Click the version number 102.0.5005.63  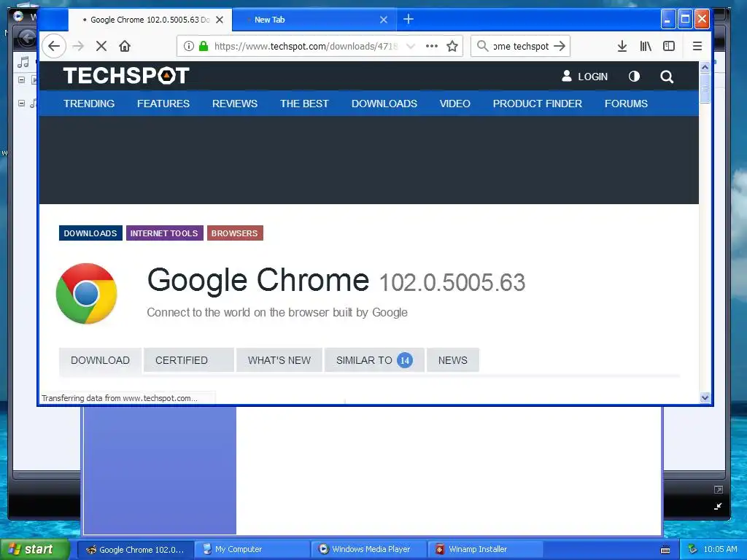coord(452,282)
